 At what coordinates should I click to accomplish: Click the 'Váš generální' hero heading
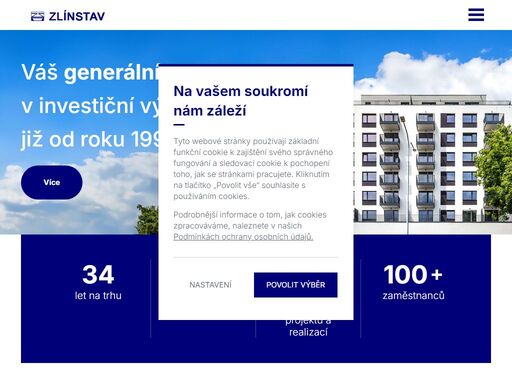click(90, 72)
